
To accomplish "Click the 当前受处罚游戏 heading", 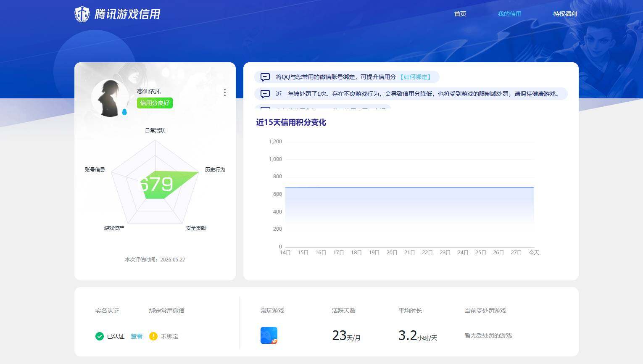I will (x=485, y=311).
